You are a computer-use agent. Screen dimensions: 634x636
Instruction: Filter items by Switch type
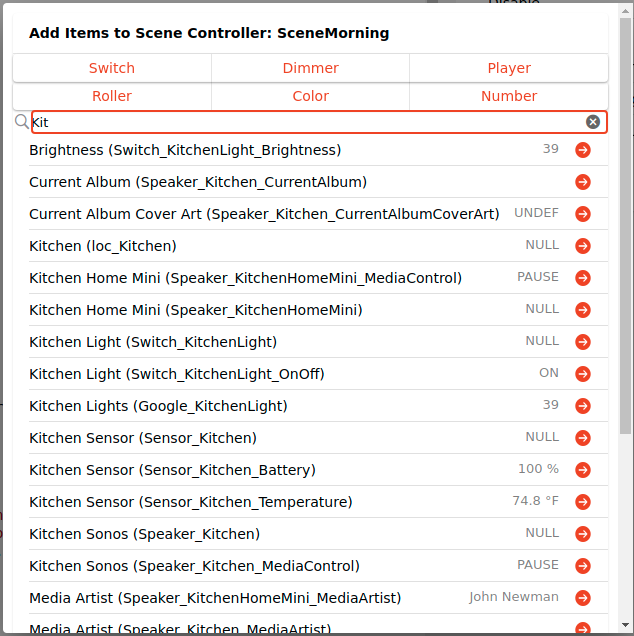(112, 68)
